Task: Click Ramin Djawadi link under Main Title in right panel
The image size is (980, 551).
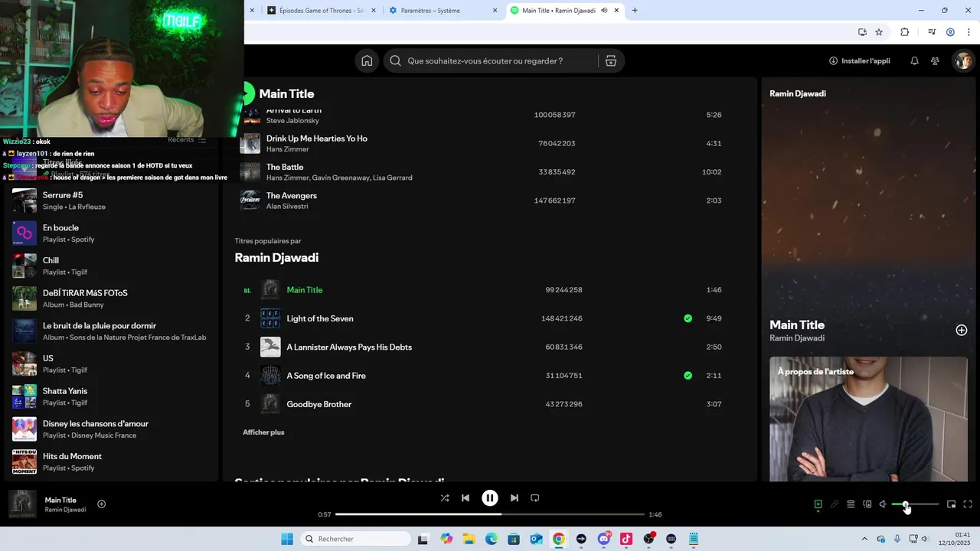Action: (797, 338)
